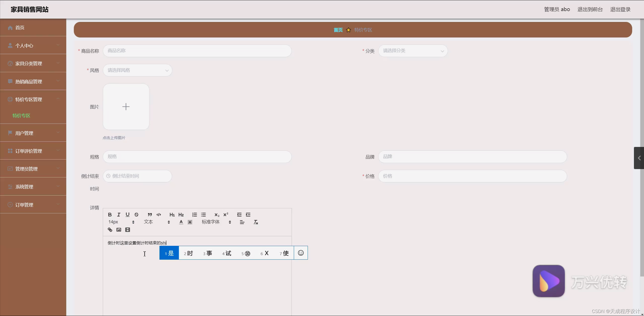644x316 pixels.
Task: Open the 请选择风格 style dropdown
Action: (x=137, y=70)
